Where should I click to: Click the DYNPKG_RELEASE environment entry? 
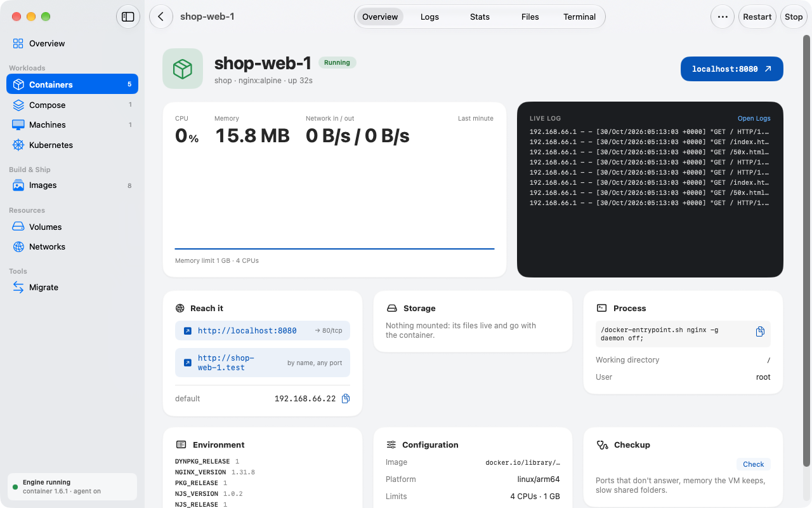pyautogui.click(x=207, y=462)
